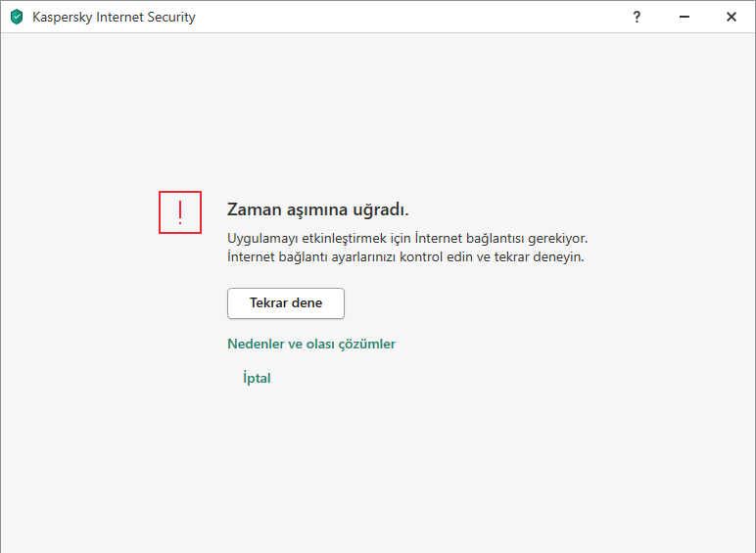Open help with the question mark button

637,17
